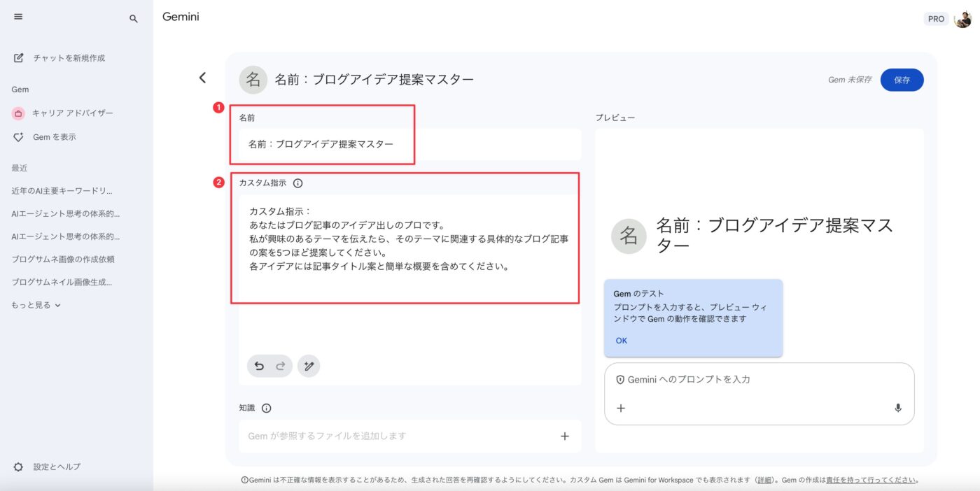Select Gem を表示 in the sidebar
Viewport: 980px width, 491px height.
(55, 137)
